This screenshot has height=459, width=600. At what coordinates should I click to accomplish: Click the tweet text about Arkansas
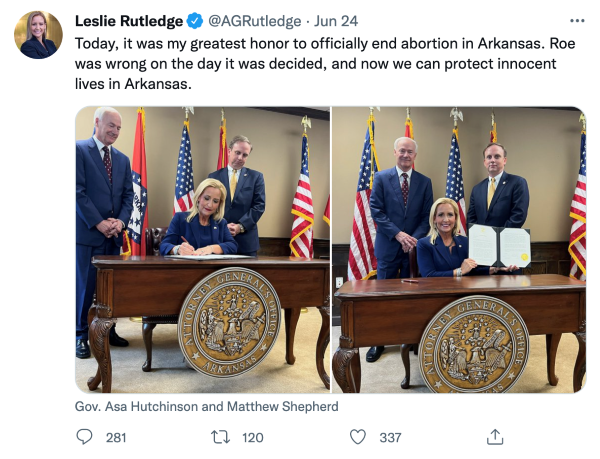(x=325, y=63)
